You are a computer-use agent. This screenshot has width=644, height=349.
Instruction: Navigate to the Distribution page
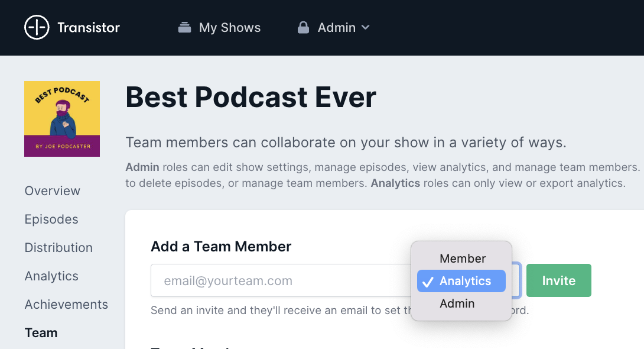(x=58, y=248)
